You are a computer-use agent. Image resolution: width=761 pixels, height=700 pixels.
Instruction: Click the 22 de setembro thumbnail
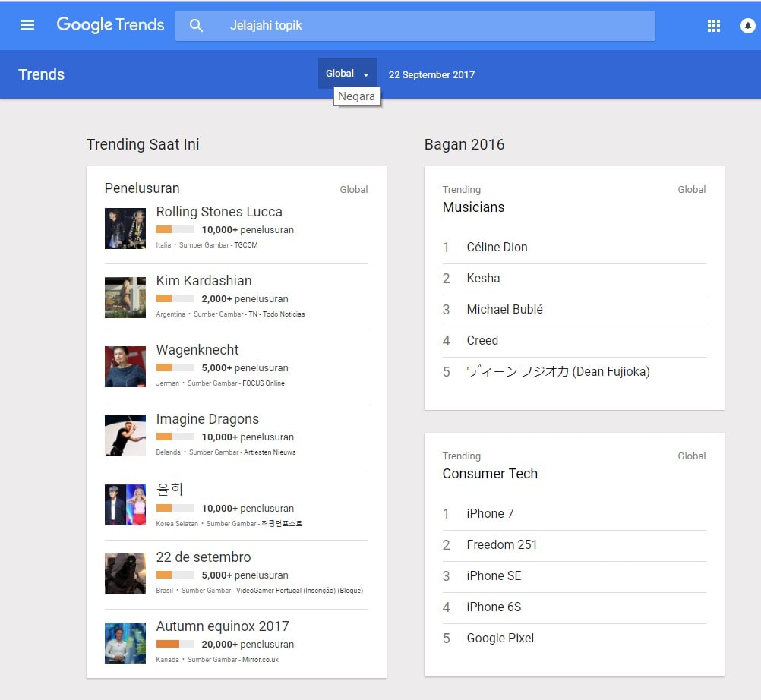[125, 574]
